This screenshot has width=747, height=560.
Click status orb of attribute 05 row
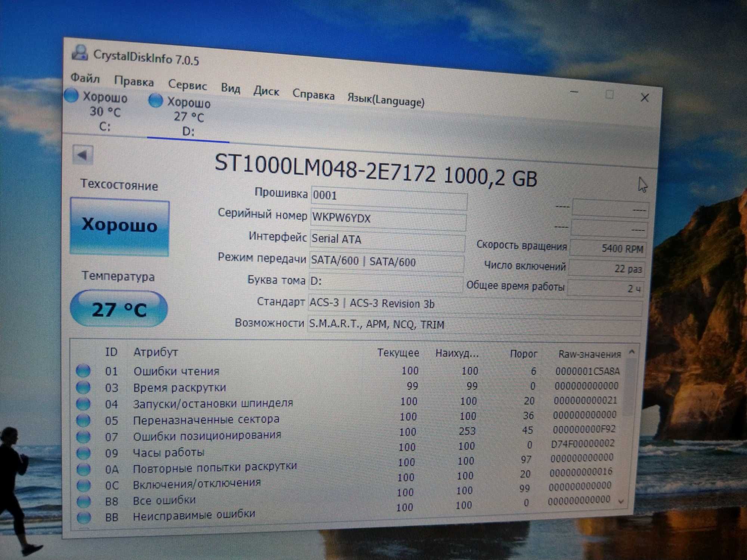pyautogui.click(x=83, y=420)
